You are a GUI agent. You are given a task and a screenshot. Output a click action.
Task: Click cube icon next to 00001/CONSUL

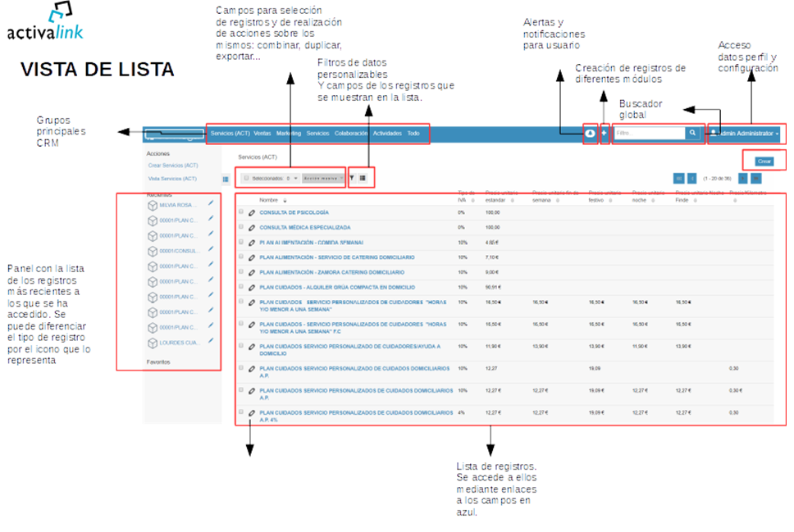tap(153, 251)
